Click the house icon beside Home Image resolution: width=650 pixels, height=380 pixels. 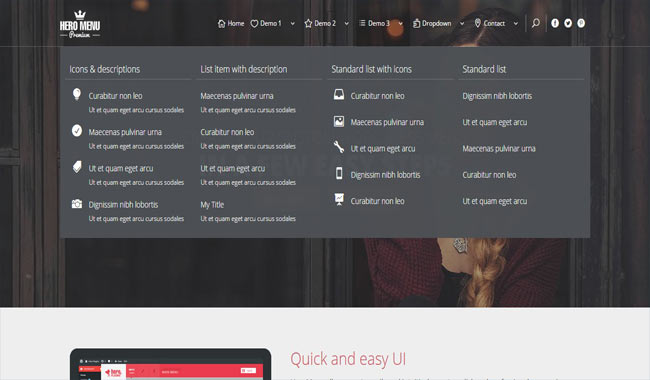click(221, 24)
